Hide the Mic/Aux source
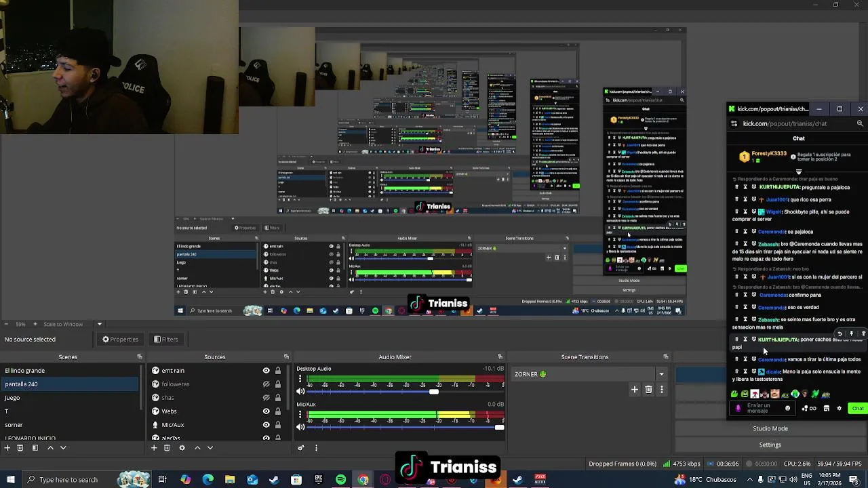Image resolution: width=868 pixels, height=488 pixels. click(266, 425)
